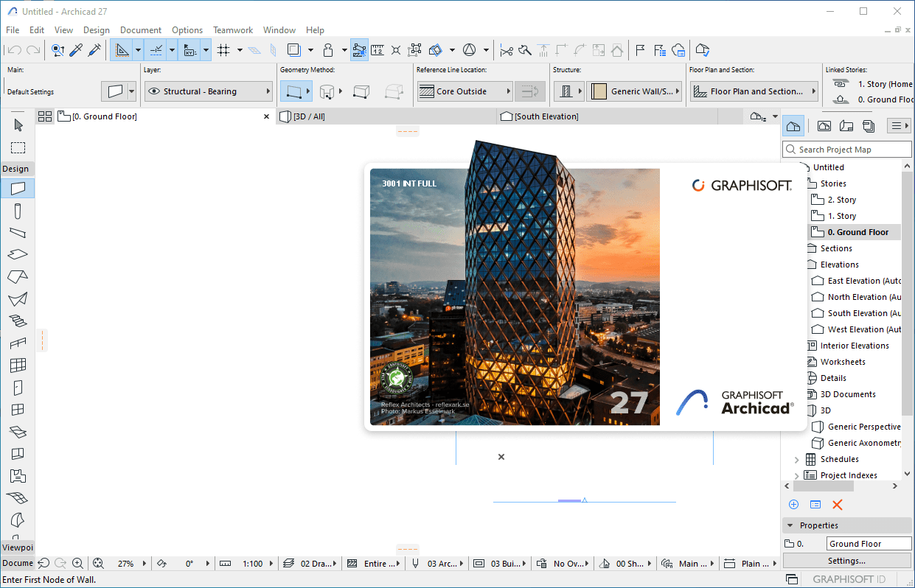
Task: Inject parameters with the syringe
Action: coord(95,50)
